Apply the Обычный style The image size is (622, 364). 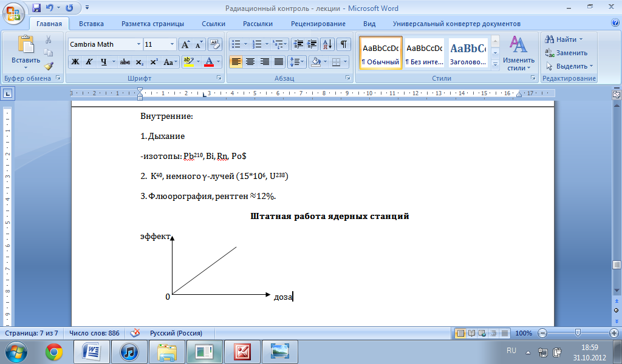[381, 53]
